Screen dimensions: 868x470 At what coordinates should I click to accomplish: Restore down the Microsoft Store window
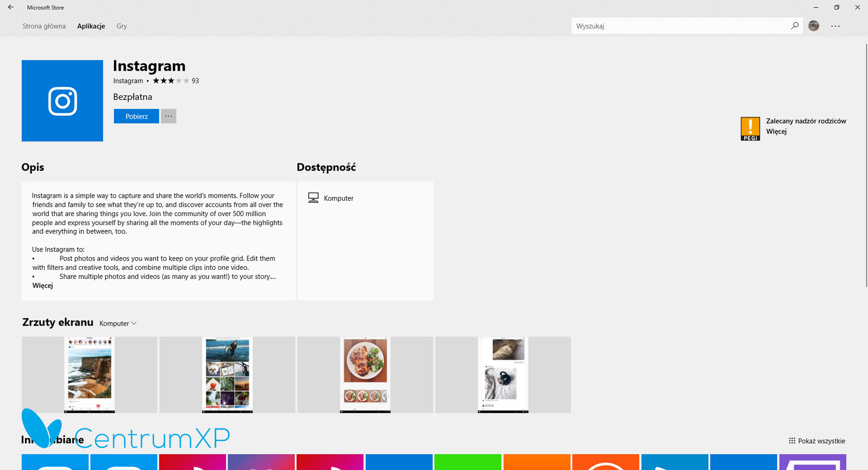pyautogui.click(x=837, y=7)
